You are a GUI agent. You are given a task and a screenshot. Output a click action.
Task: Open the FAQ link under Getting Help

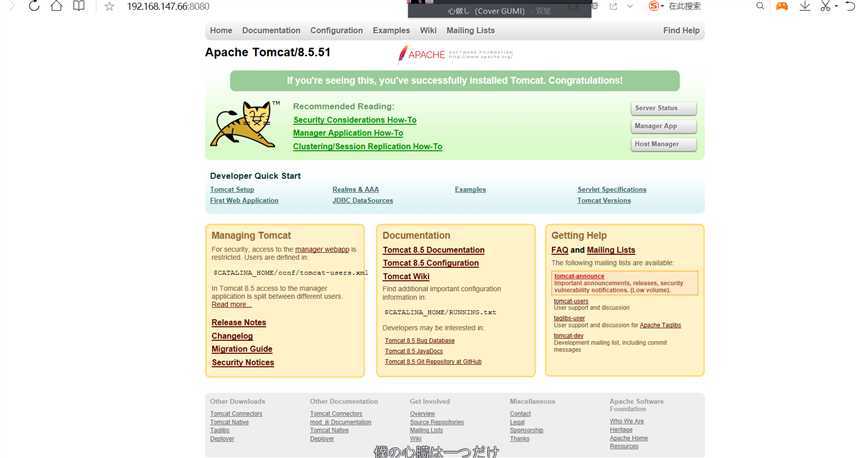560,250
